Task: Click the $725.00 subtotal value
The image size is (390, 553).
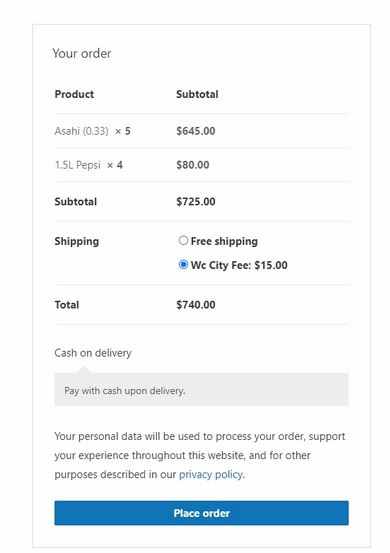Action: click(x=196, y=201)
